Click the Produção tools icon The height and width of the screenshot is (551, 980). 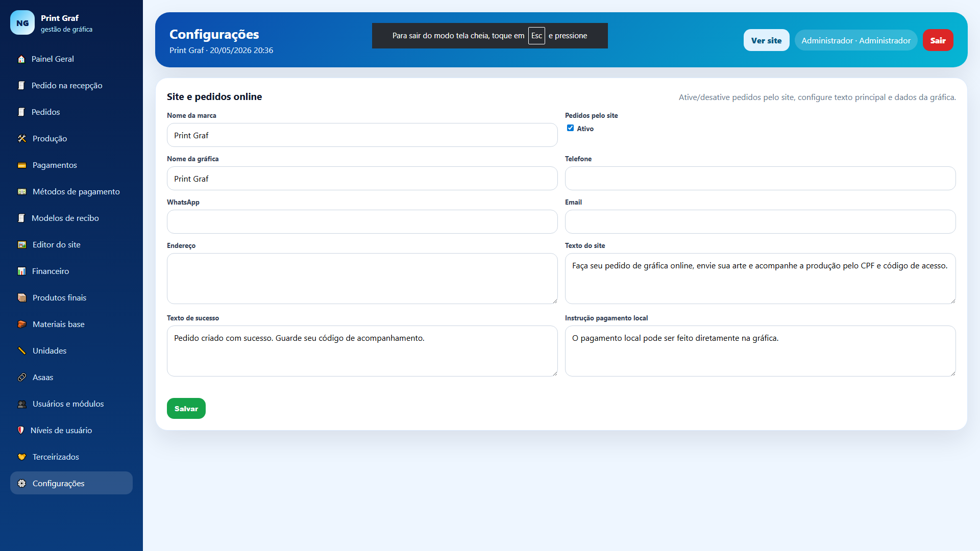(22, 139)
